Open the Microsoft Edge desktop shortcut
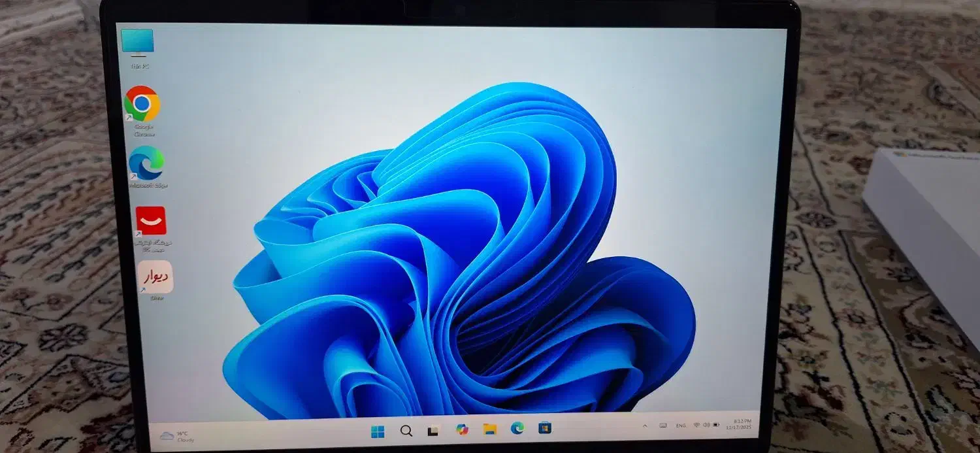The width and height of the screenshot is (980, 453). point(147,167)
